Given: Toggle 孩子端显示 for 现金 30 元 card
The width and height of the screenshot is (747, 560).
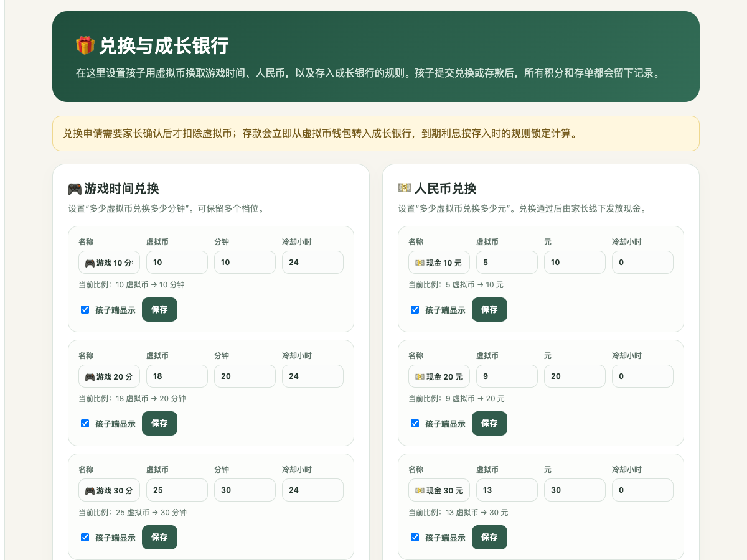Looking at the screenshot, I should click(x=415, y=537).
